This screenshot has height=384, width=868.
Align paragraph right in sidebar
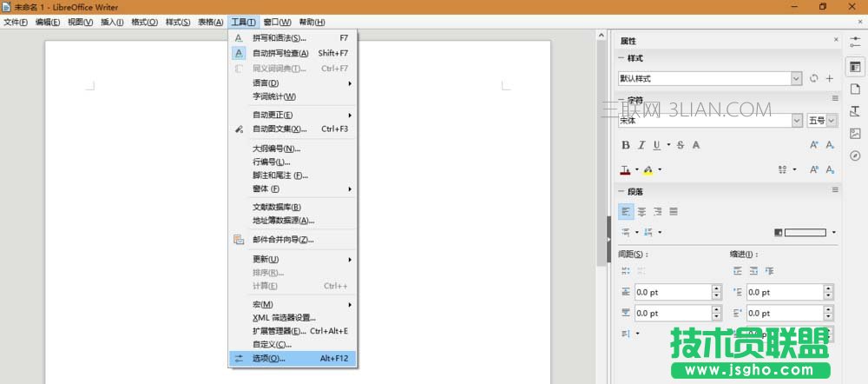[x=658, y=212]
